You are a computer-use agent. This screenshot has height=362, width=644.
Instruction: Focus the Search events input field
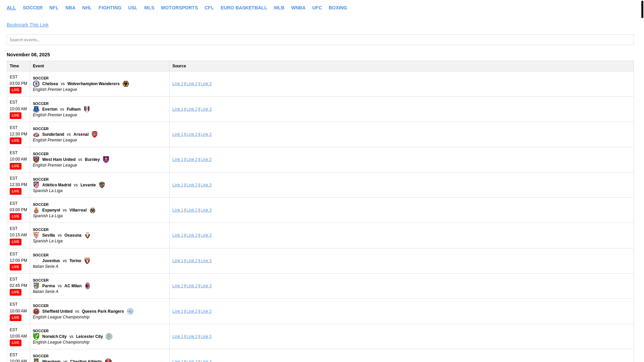coord(320,40)
